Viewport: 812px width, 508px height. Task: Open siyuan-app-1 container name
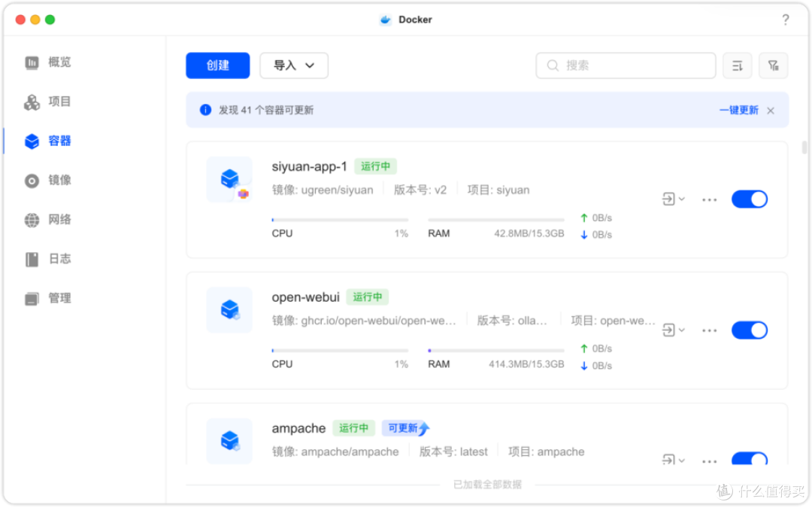pos(309,166)
